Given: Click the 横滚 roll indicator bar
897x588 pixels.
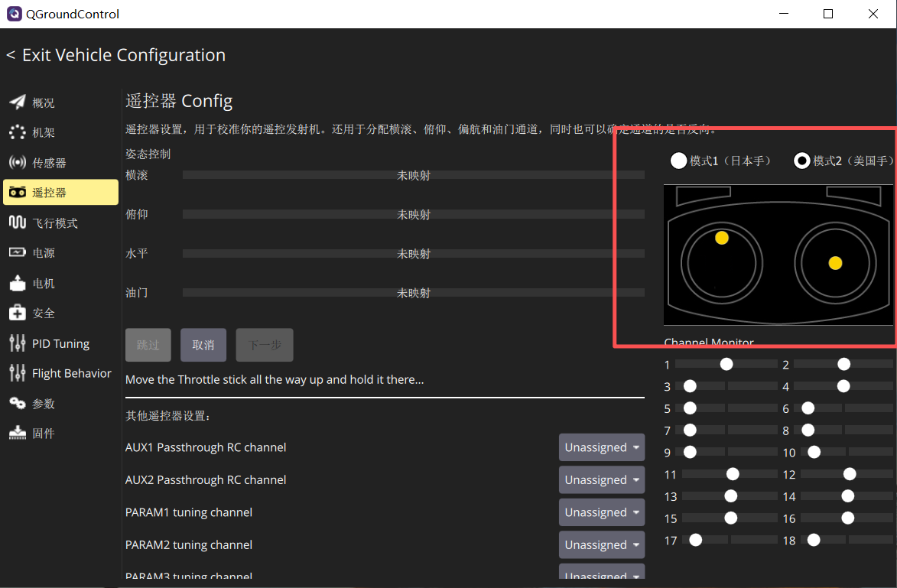Looking at the screenshot, I should [414, 175].
